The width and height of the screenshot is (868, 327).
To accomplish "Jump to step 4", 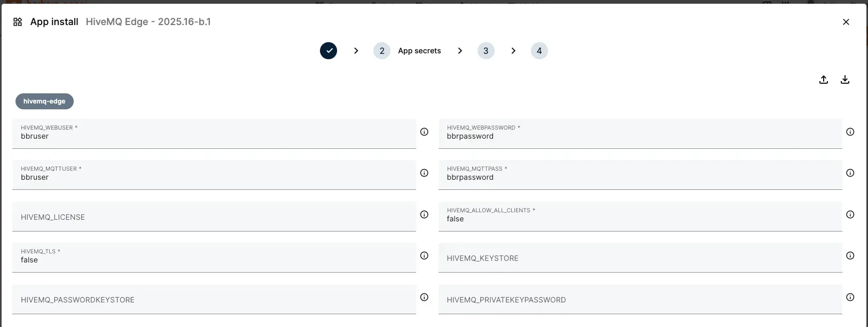I will coord(539,51).
